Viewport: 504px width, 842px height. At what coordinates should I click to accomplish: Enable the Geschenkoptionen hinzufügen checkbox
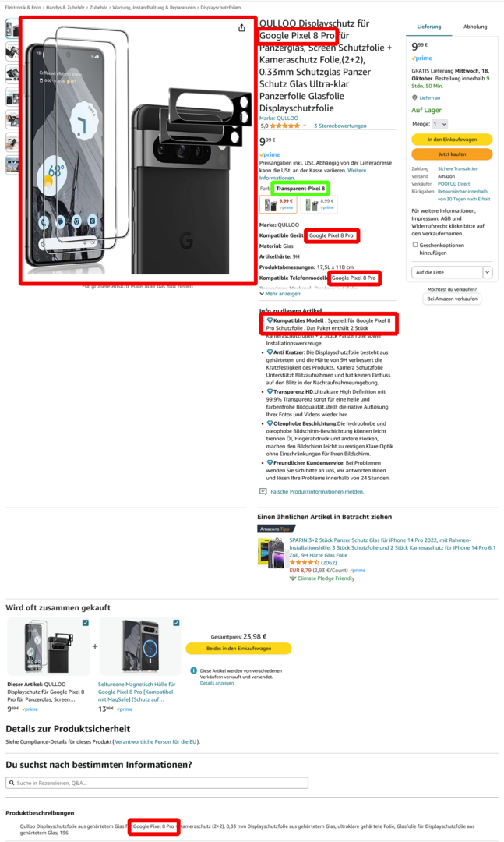[x=415, y=245]
